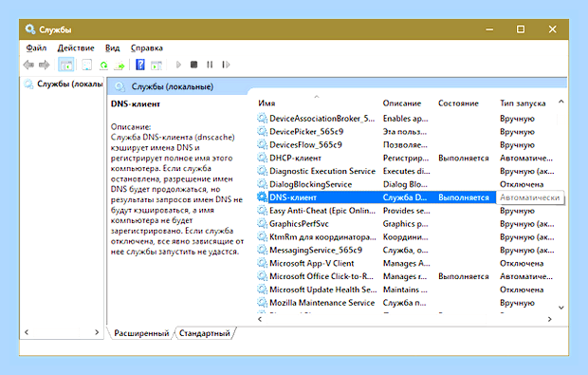The width and height of the screenshot is (588, 375).
Task: Click the gear icon beside Mozilla Maintenance Service
Action: click(x=262, y=302)
